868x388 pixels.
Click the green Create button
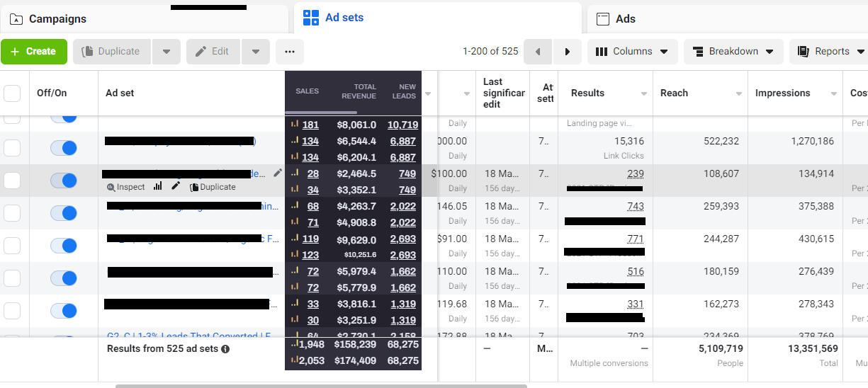34,52
